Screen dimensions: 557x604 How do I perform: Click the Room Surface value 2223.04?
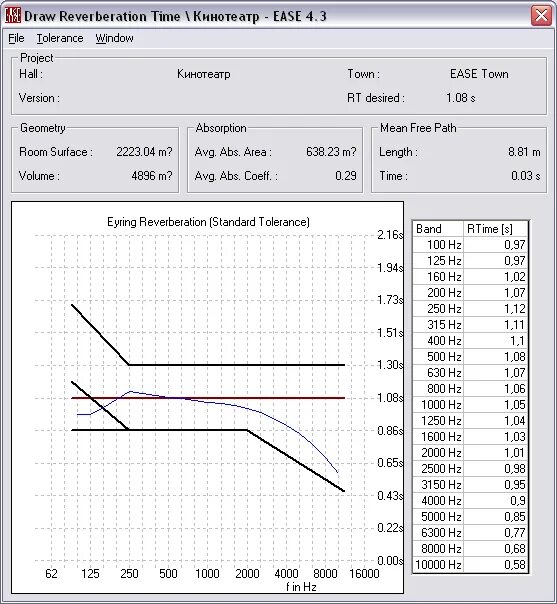144,152
